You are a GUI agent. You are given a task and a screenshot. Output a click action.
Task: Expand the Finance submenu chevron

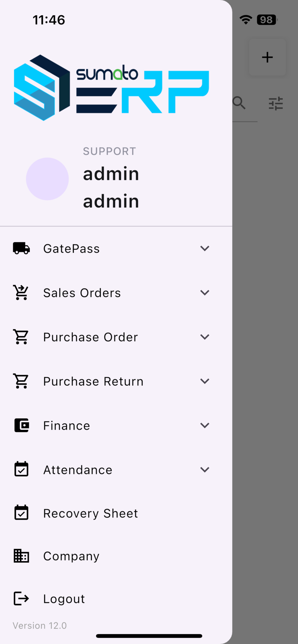(x=205, y=425)
